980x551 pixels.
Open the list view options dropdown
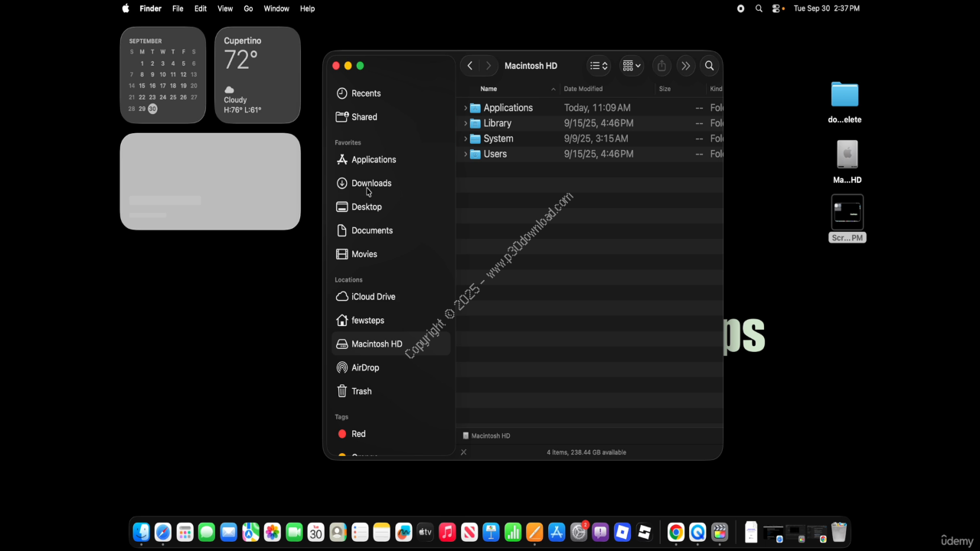pyautogui.click(x=599, y=66)
